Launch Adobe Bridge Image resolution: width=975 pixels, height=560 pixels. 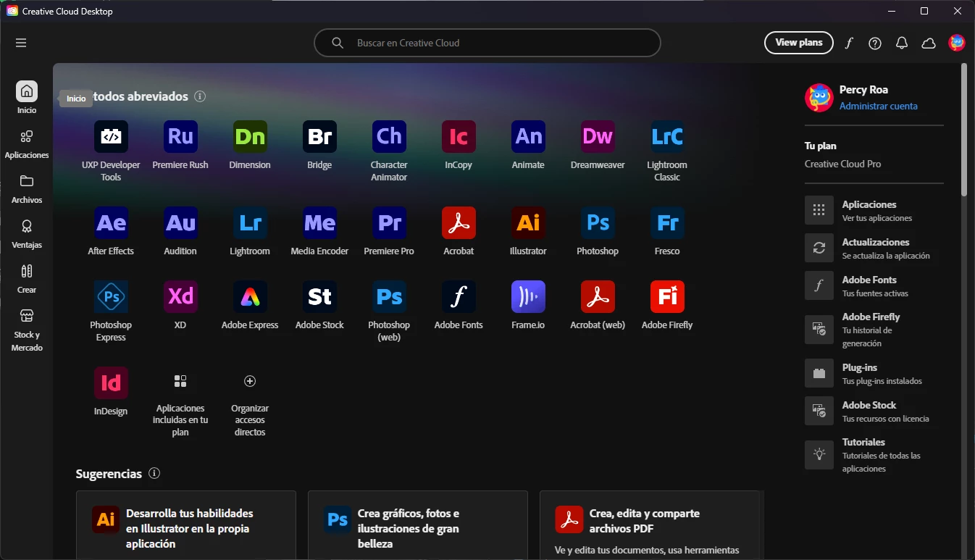319,137
